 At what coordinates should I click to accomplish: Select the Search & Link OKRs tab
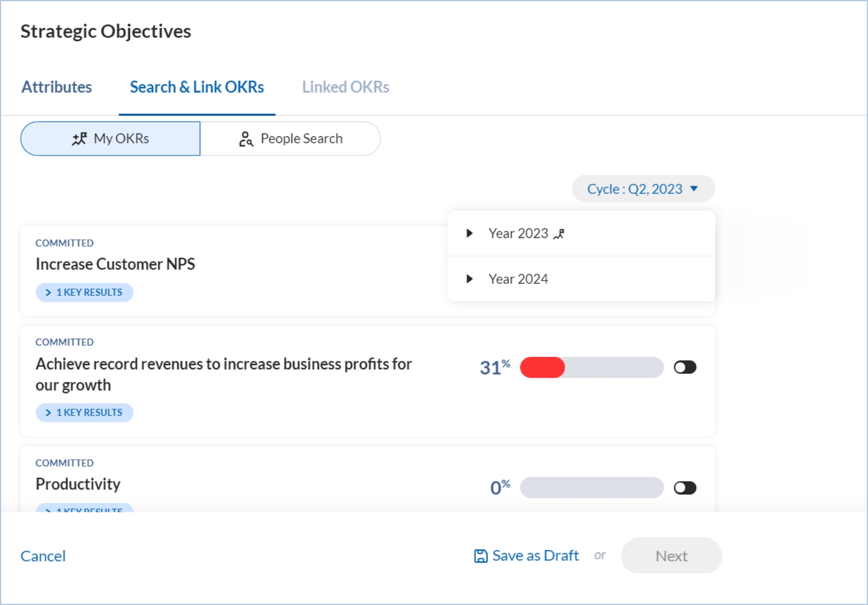point(197,87)
